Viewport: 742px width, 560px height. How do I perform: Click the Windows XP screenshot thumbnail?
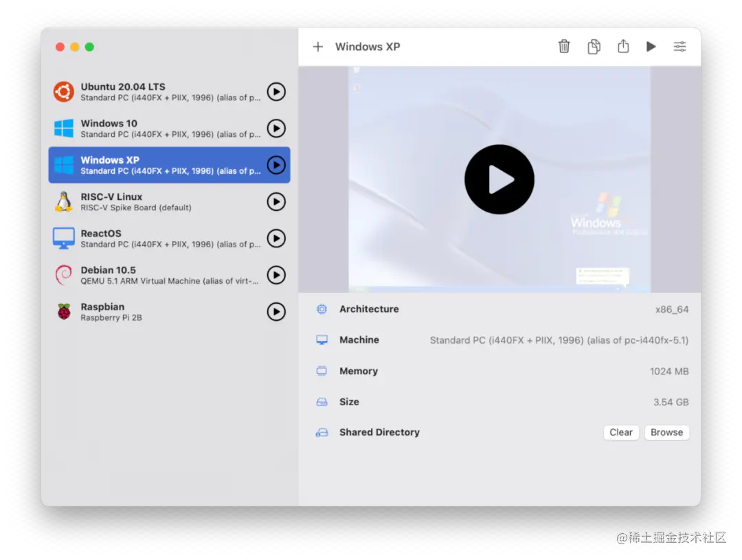coord(499,179)
